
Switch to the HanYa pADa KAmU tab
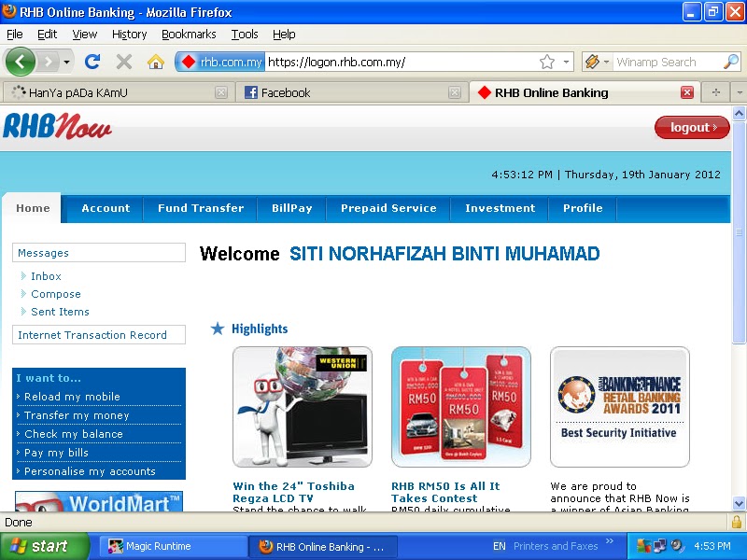[114, 92]
